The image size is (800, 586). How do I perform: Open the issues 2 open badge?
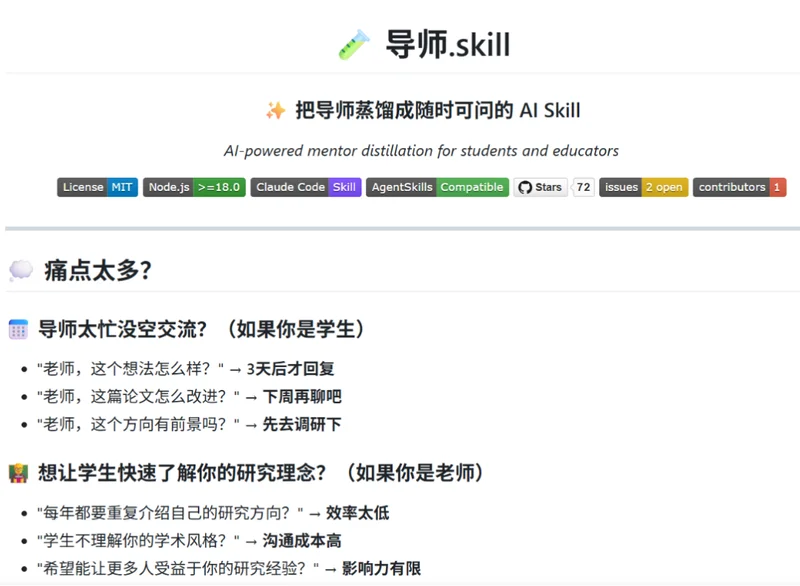coord(643,187)
